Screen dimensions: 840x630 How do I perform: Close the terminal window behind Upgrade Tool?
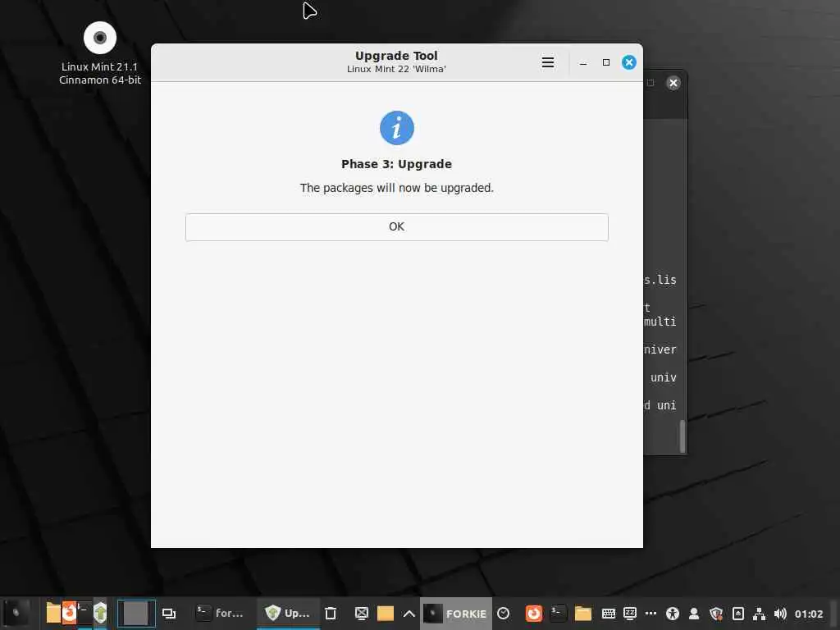pos(673,83)
